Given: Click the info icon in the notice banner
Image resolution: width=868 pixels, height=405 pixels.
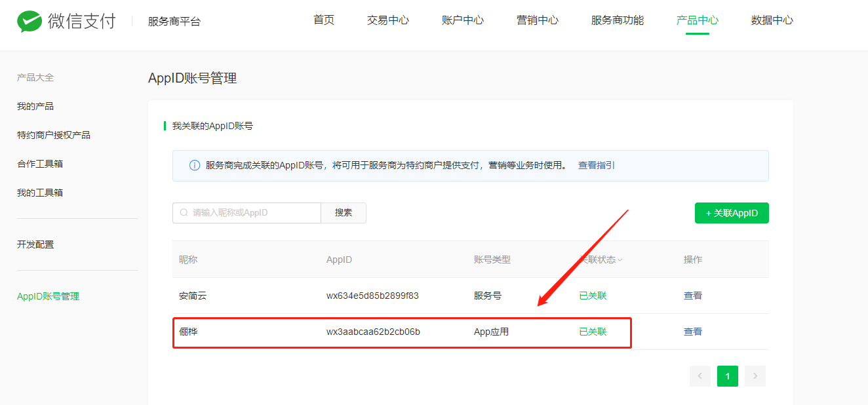Looking at the screenshot, I should (x=194, y=166).
